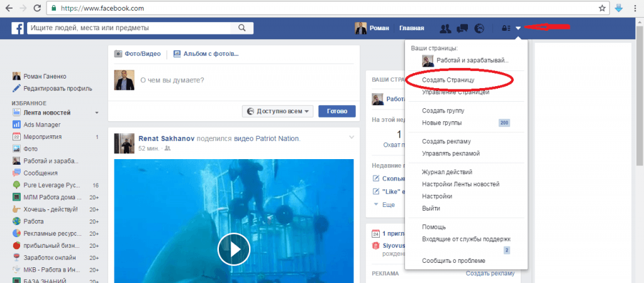Viewport: 644px width, 283px height.
Task: Click Создать рекламу link in ads section
Action: coord(490,274)
